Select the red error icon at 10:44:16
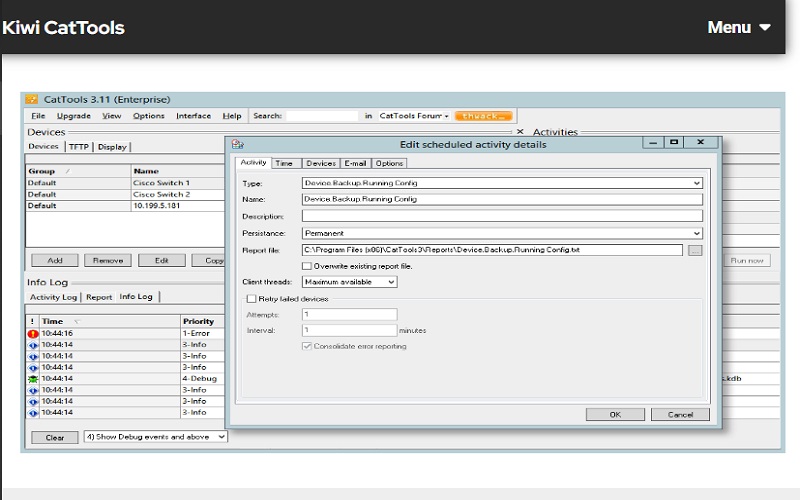Viewport: 800px width, 500px height. tap(33, 334)
